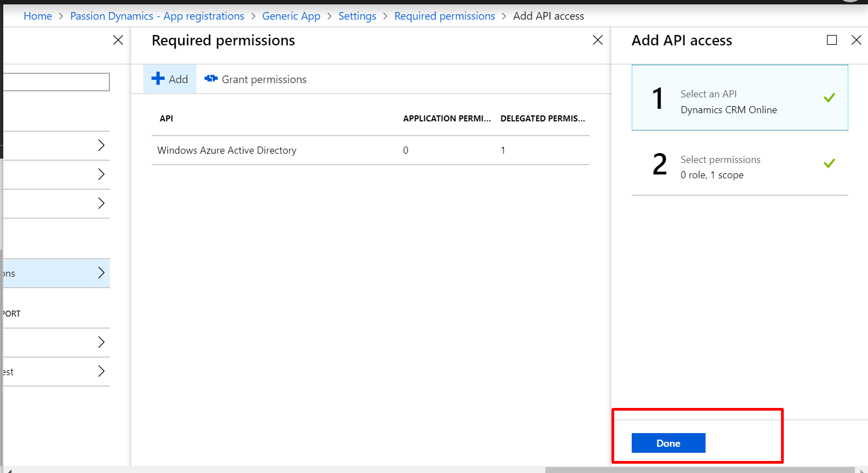Image resolution: width=868 pixels, height=473 pixels.
Task: Expand the first settings list chevron
Action: (101, 145)
